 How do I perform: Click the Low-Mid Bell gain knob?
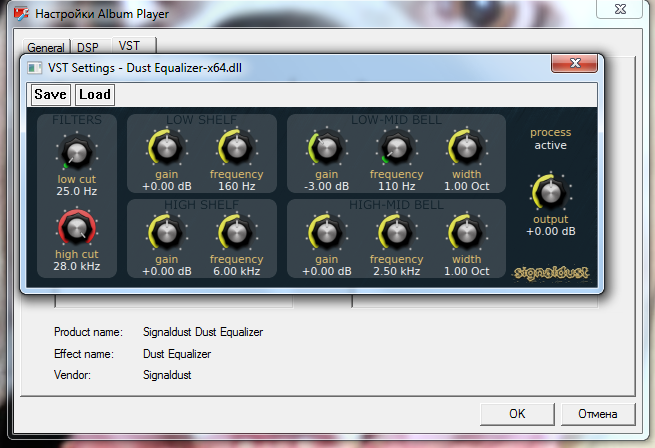[327, 148]
